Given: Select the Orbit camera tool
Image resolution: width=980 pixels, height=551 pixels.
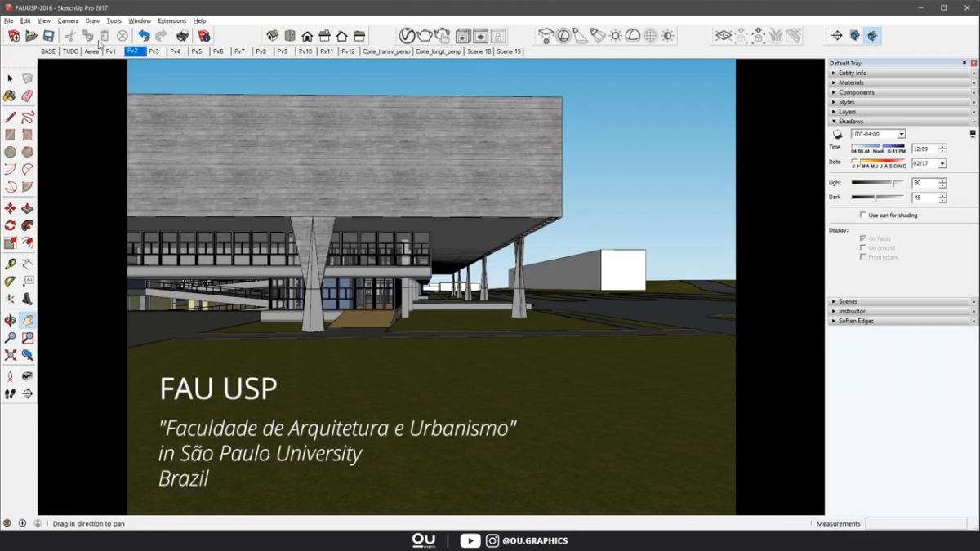Looking at the screenshot, I should [x=10, y=321].
